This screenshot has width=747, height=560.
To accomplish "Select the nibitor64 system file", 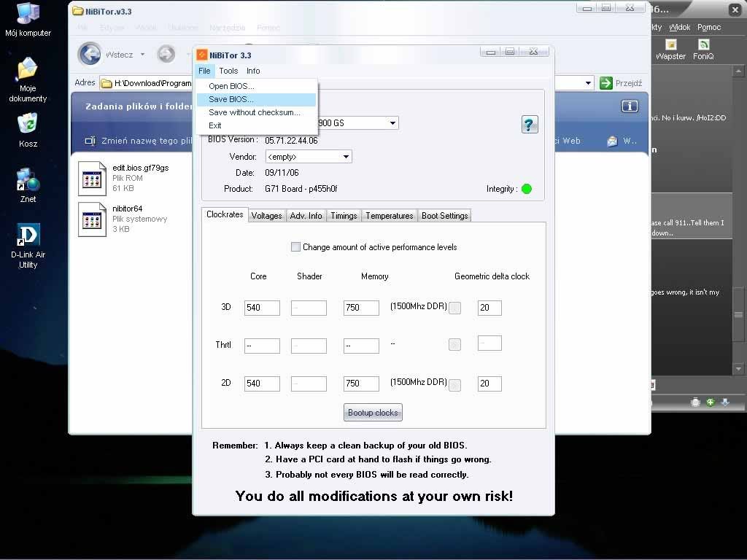I will click(123, 219).
